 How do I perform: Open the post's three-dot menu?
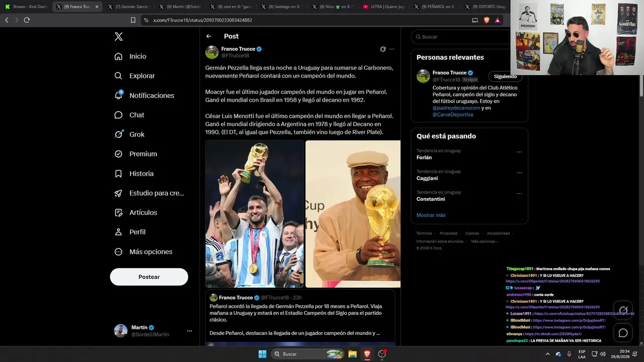[x=392, y=49]
